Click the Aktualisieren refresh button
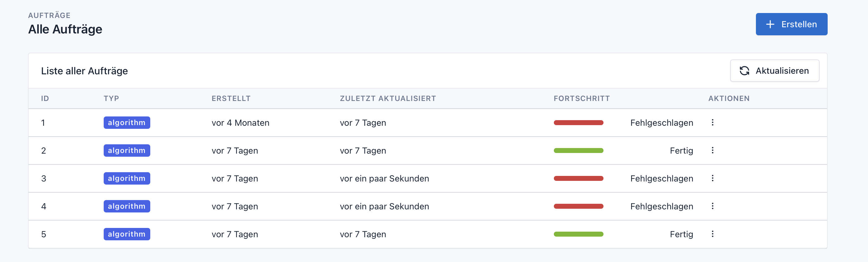868x262 pixels. point(774,71)
